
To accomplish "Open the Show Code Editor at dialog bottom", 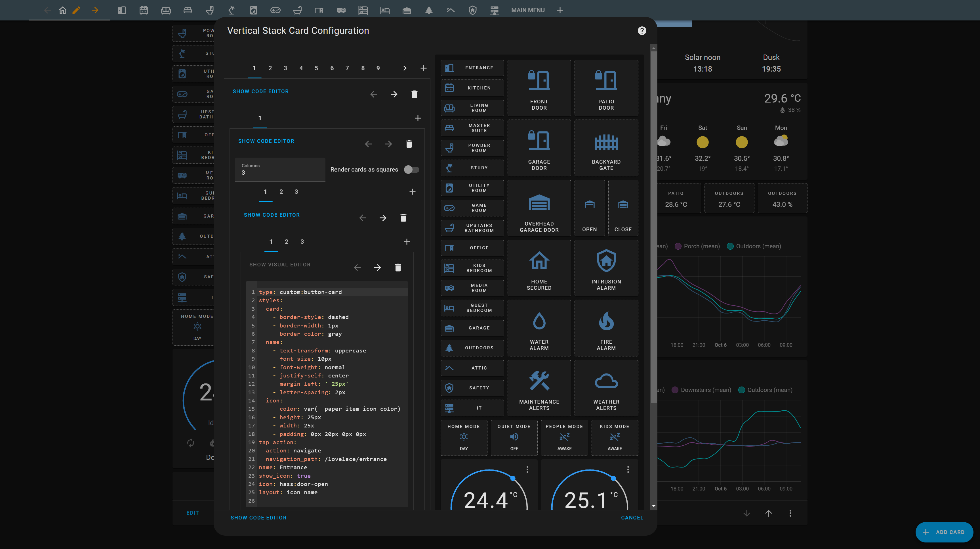I will (258, 517).
